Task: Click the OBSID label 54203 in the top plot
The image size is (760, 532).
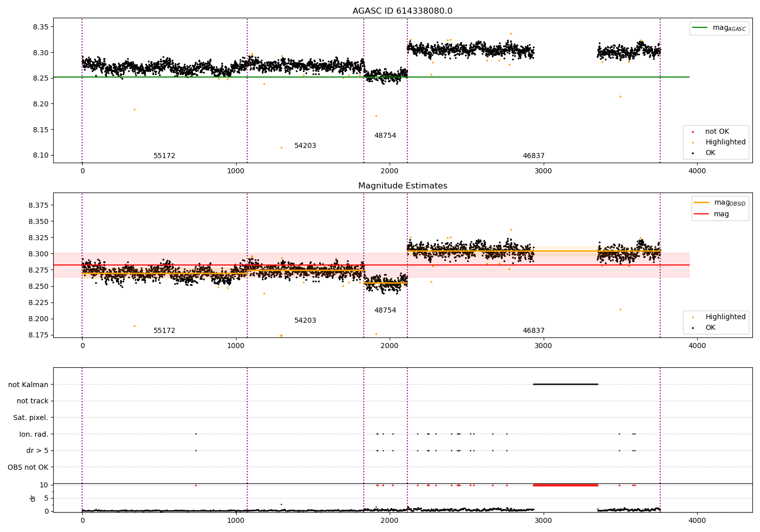Action: point(305,146)
